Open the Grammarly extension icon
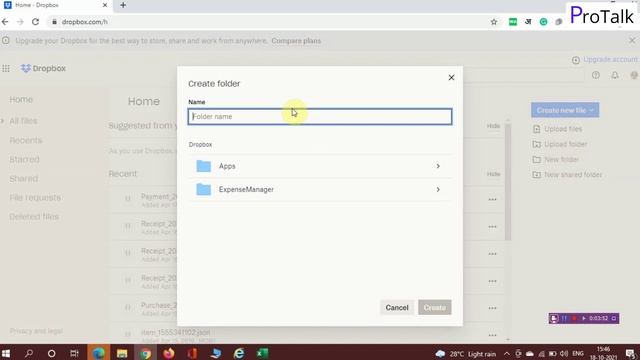This screenshot has width=640, height=360. (x=543, y=22)
